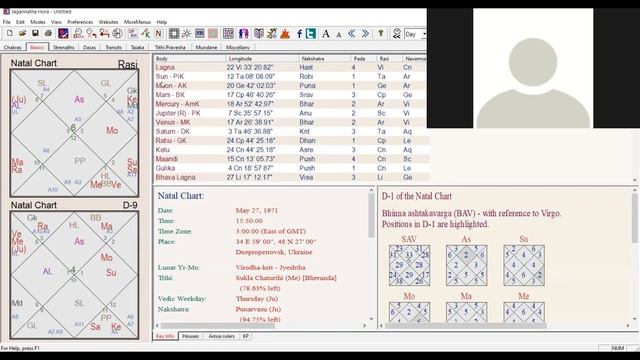Click the SAV ashtakavarga mini chart

[x=409, y=265]
